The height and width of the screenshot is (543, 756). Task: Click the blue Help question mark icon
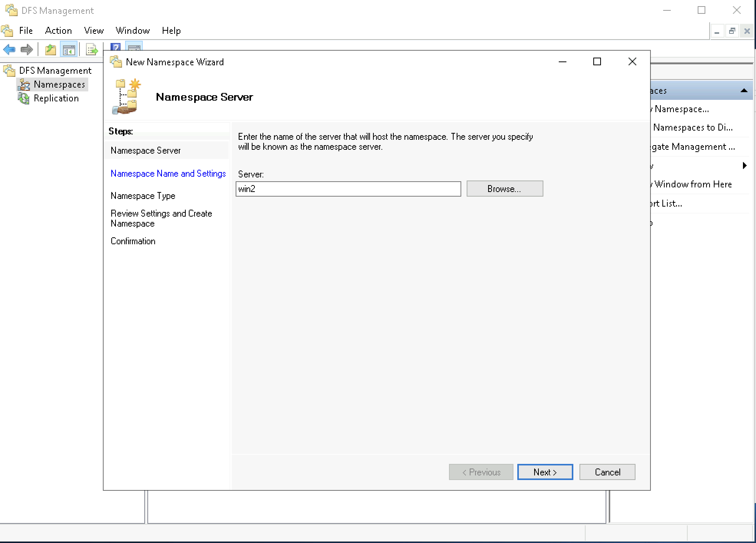[x=116, y=47]
